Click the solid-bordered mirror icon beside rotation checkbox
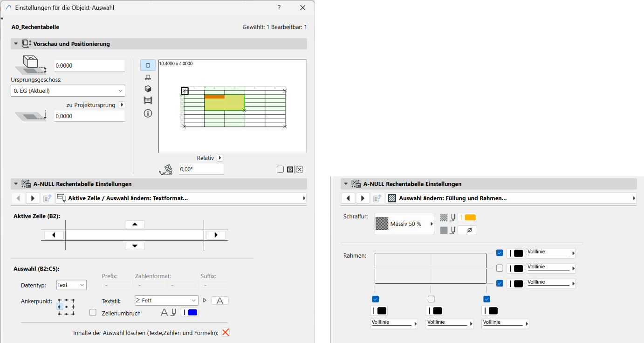Screen dimensions: 644x343 point(290,169)
